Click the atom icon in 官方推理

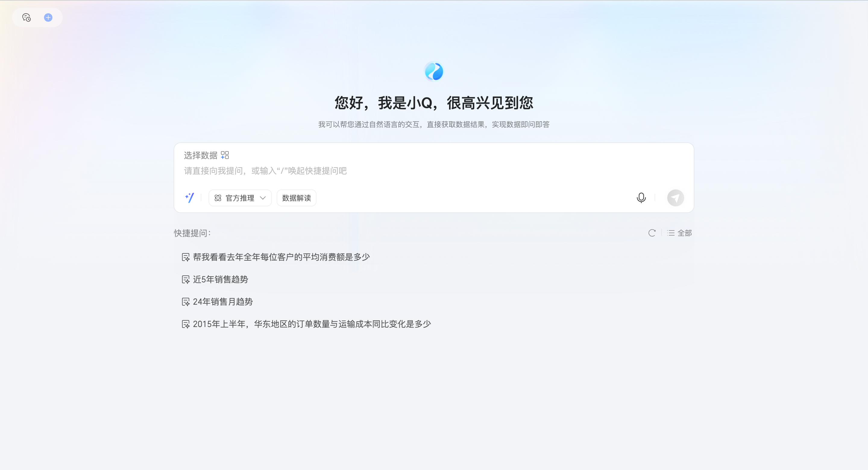(x=218, y=198)
